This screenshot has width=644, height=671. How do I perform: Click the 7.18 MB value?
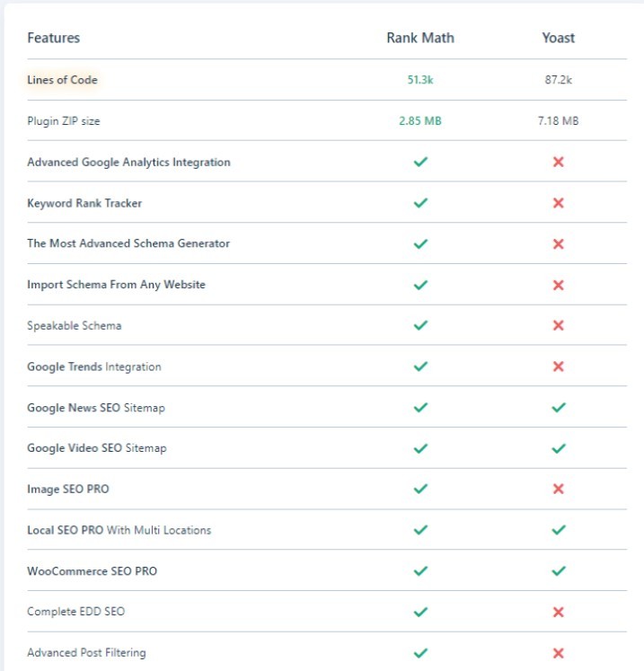click(x=559, y=120)
